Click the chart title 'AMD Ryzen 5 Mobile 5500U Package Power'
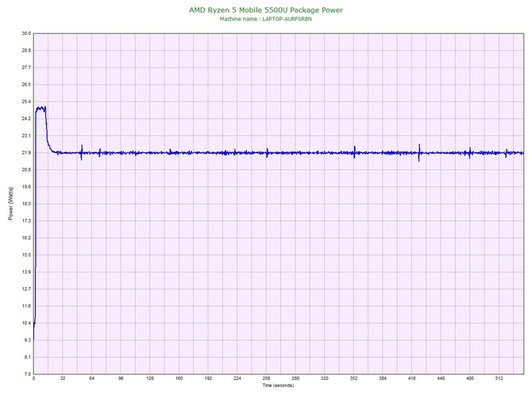This screenshot has height=399, width=532. 266,10
